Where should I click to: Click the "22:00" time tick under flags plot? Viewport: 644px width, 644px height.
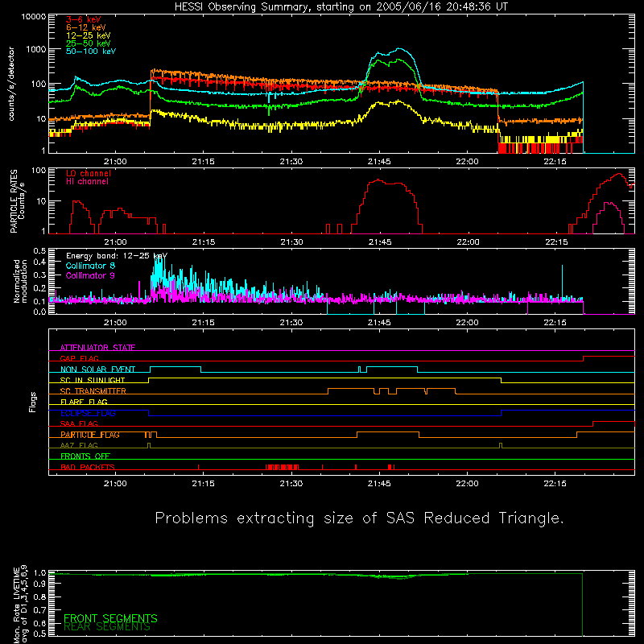pos(467,484)
